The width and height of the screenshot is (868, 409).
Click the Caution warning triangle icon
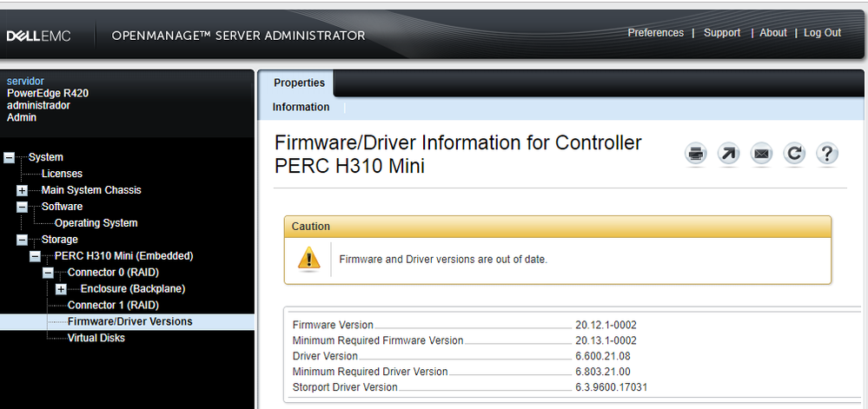coord(309,259)
